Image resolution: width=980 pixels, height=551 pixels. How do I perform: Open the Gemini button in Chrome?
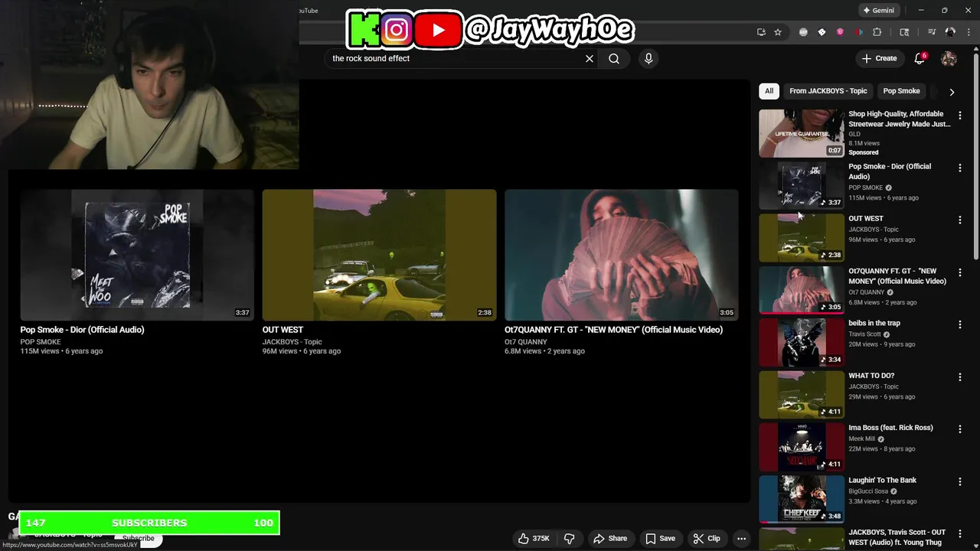click(878, 11)
